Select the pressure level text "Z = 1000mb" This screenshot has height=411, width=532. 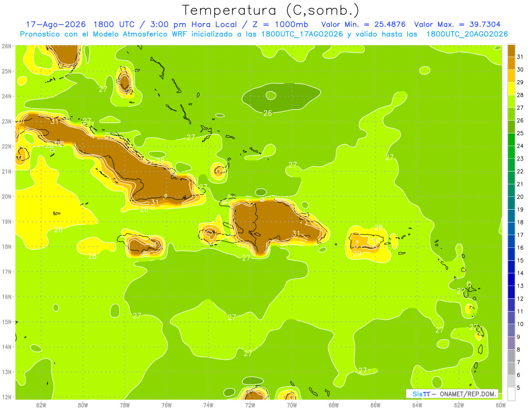point(280,24)
